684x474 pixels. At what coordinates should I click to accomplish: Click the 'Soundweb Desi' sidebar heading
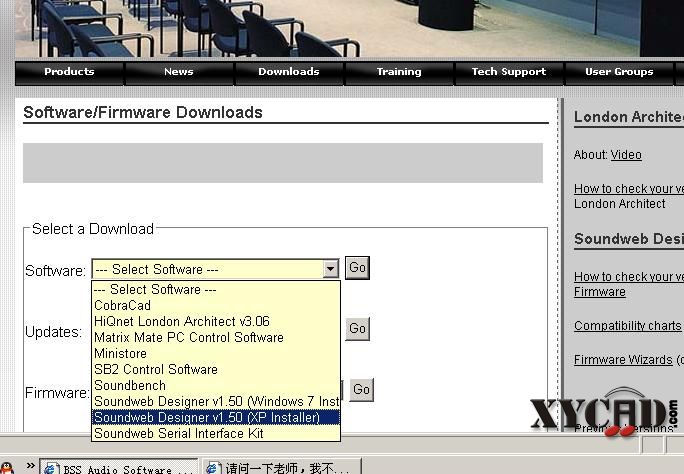[x=629, y=239]
